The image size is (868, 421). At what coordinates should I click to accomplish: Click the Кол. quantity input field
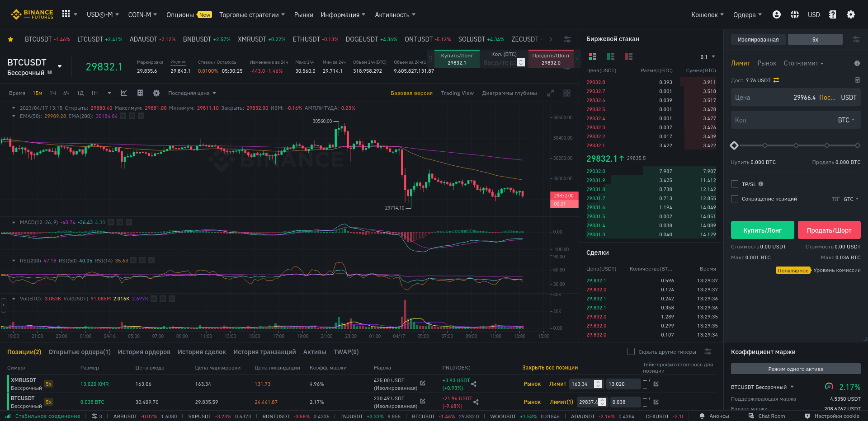[796, 120]
